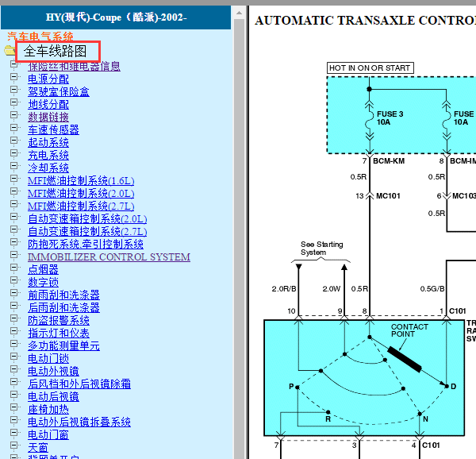The width and height of the screenshot is (476, 459).
Task: Collapse tree node beside 冷却系统
Action: click(13, 166)
